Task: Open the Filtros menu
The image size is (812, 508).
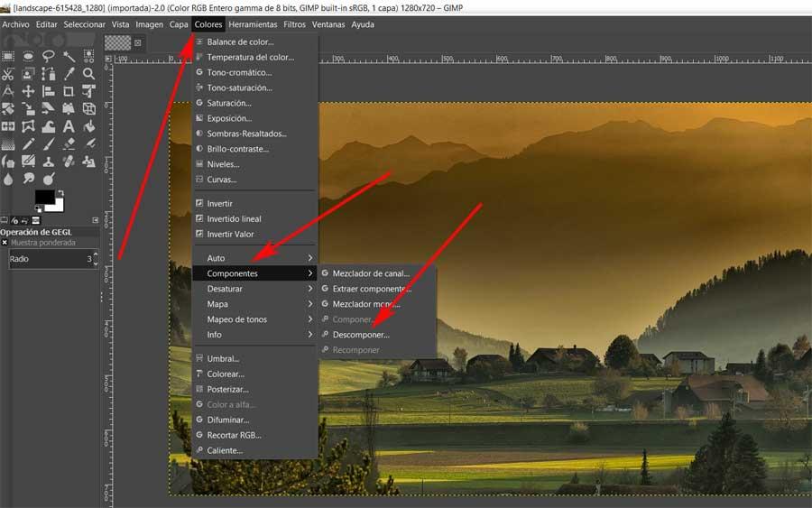Action: 294,24
